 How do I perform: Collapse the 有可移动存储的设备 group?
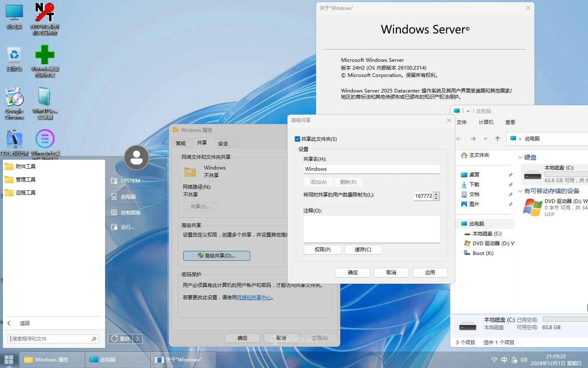[x=520, y=191]
